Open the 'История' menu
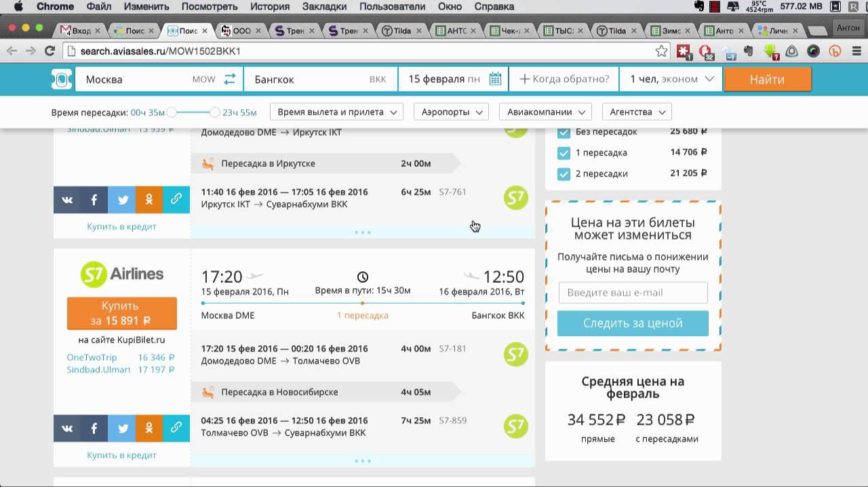The width and height of the screenshot is (868, 487). [269, 7]
